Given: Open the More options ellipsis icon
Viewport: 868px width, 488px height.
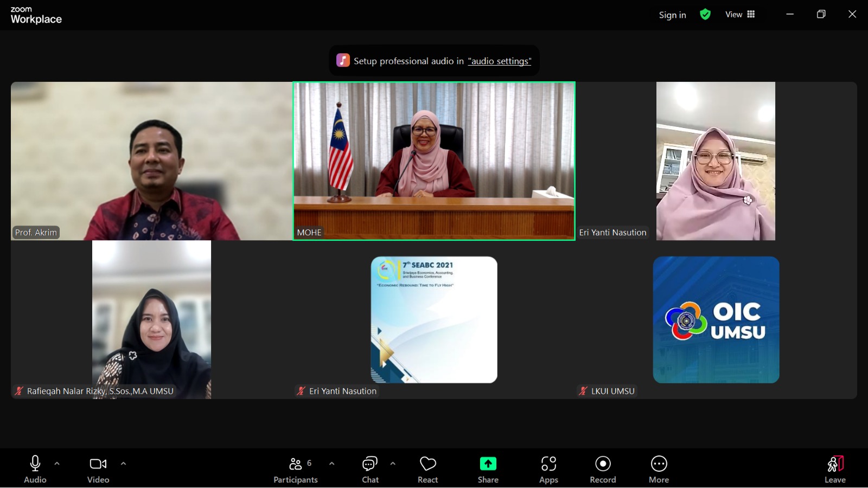Looking at the screenshot, I should pyautogui.click(x=659, y=464).
